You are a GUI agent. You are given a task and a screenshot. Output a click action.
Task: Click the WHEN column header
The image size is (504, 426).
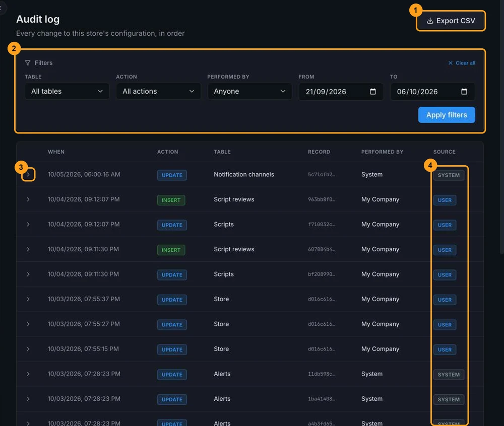pyautogui.click(x=56, y=152)
